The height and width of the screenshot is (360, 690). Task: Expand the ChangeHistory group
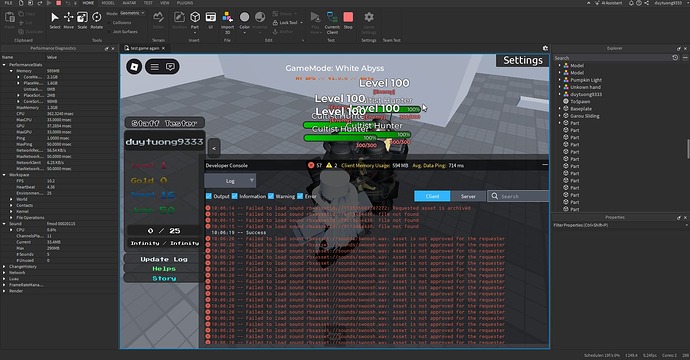(4, 267)
